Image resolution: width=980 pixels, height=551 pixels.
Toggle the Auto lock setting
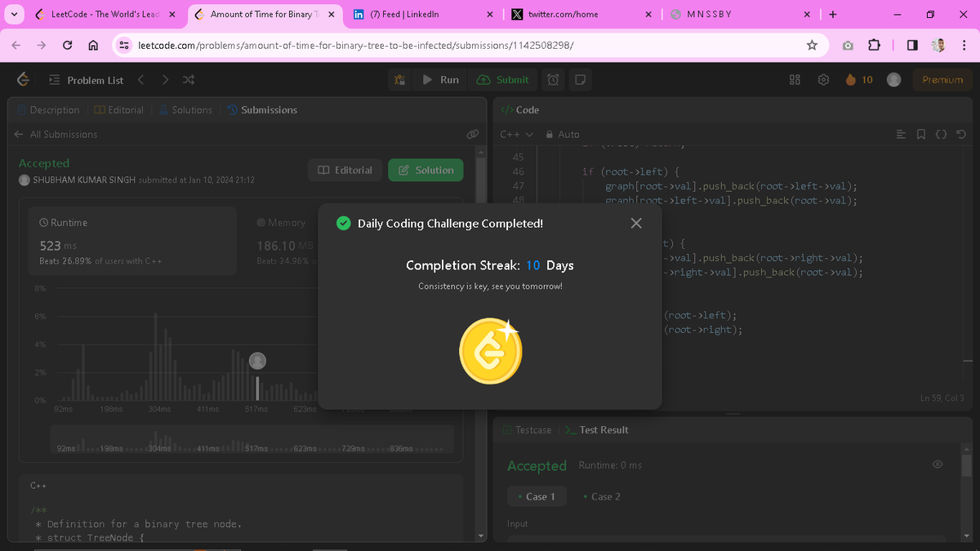coord(563,135)
